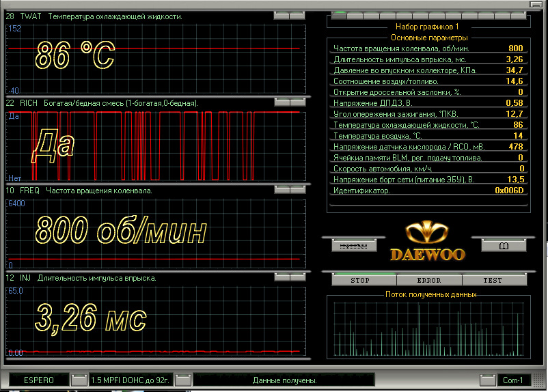Select 'Напряжение борт сети (питание ЭБУ), В.' row

point(428,180)
